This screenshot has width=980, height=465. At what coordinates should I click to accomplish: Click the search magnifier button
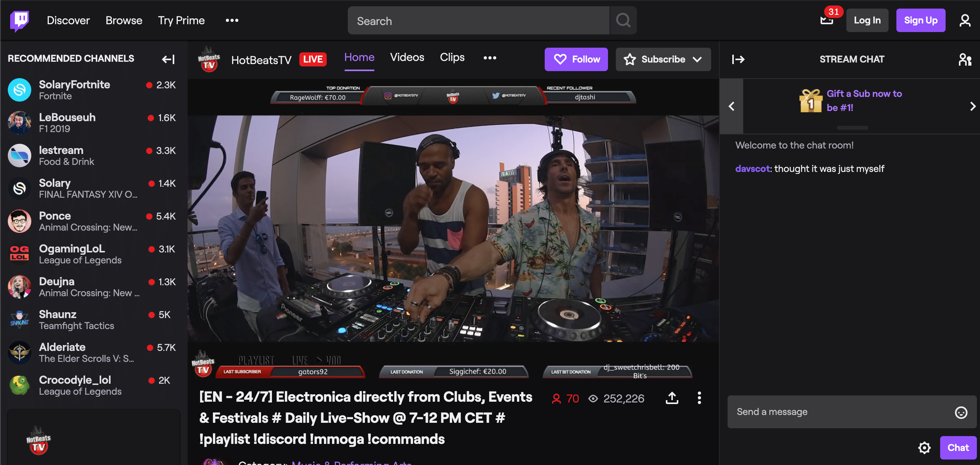click(x=623, y=20)
